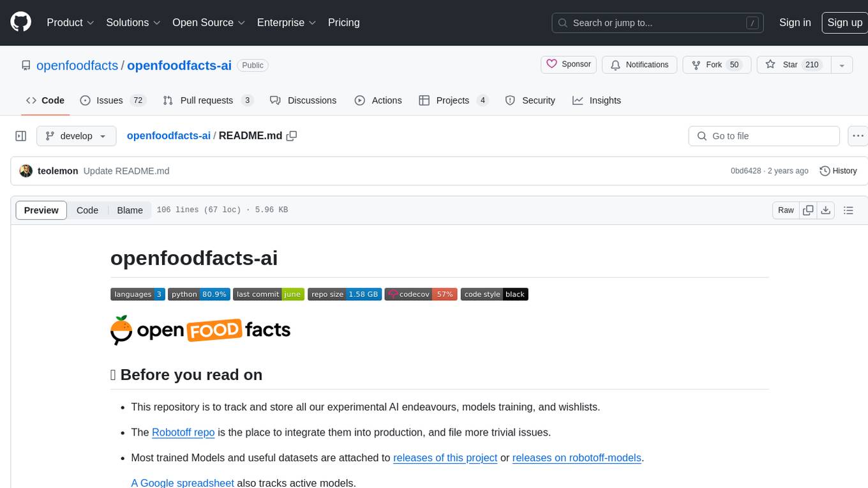Viewport: 868px width, 488px height.
Task: Open commit 0bd6428
Action: click(x=745, y=171)
